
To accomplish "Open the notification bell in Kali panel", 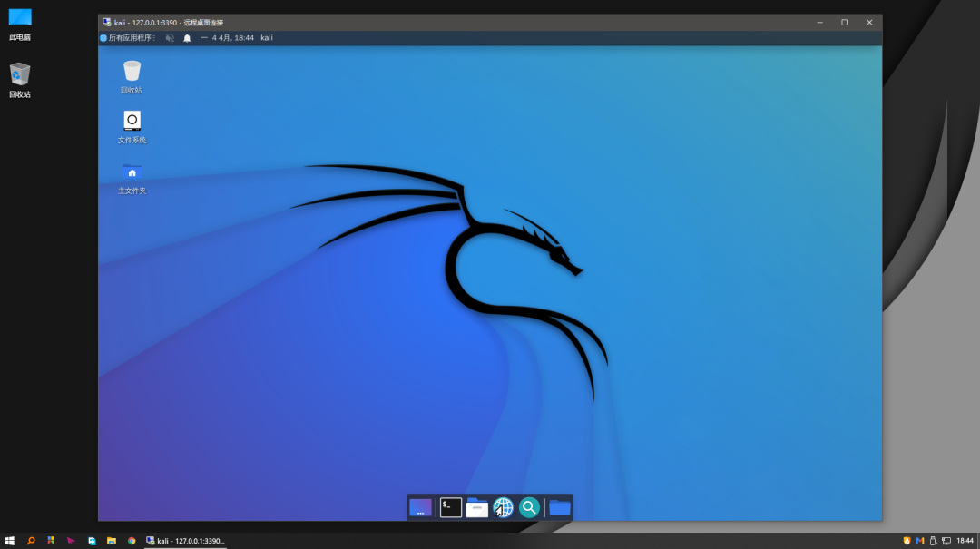I will click(187, 38).
